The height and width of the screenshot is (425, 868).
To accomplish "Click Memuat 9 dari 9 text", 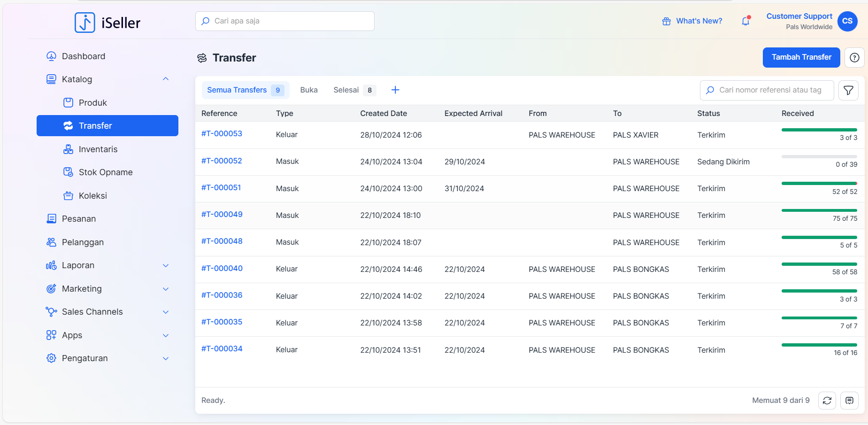I will (781, 401).
